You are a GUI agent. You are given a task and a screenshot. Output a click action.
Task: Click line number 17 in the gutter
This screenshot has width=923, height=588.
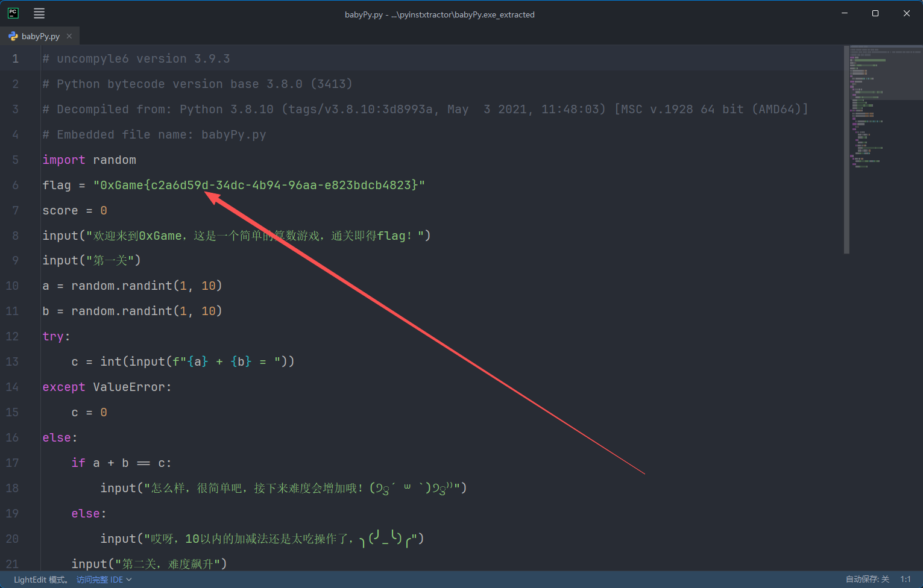pyautogui.click(x=13, y=463)
